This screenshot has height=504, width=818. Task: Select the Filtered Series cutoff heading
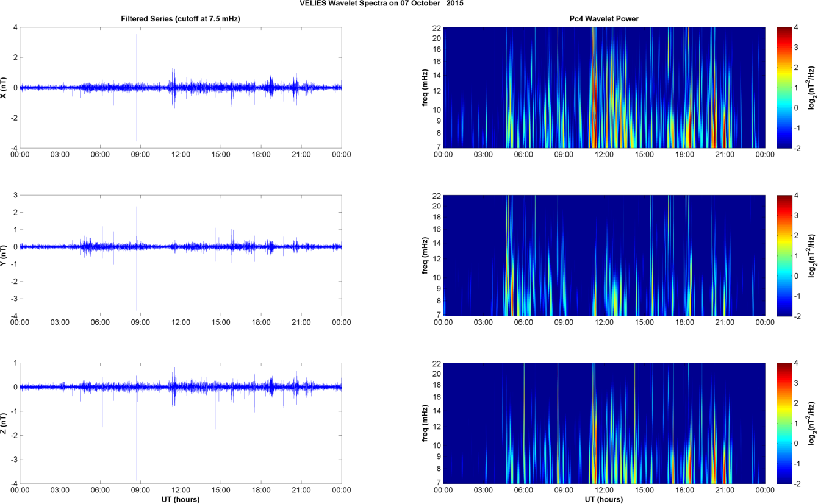click(x=181, y=19)
